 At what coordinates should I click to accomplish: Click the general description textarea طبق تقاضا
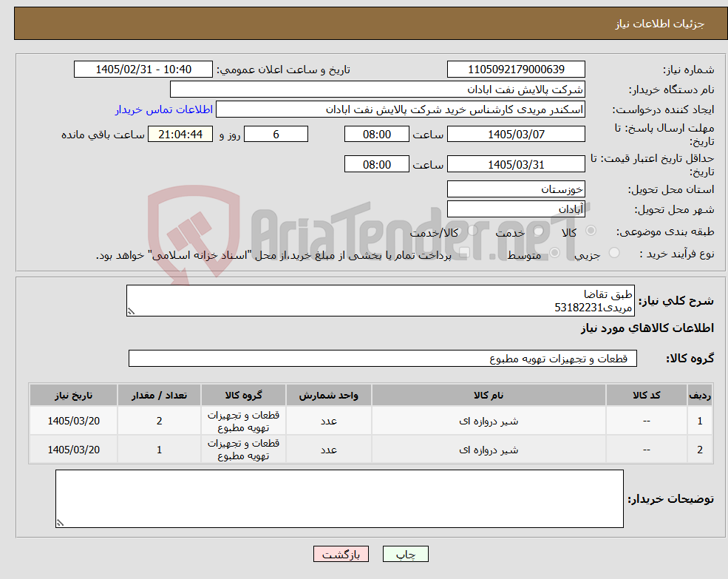point(380,301)
